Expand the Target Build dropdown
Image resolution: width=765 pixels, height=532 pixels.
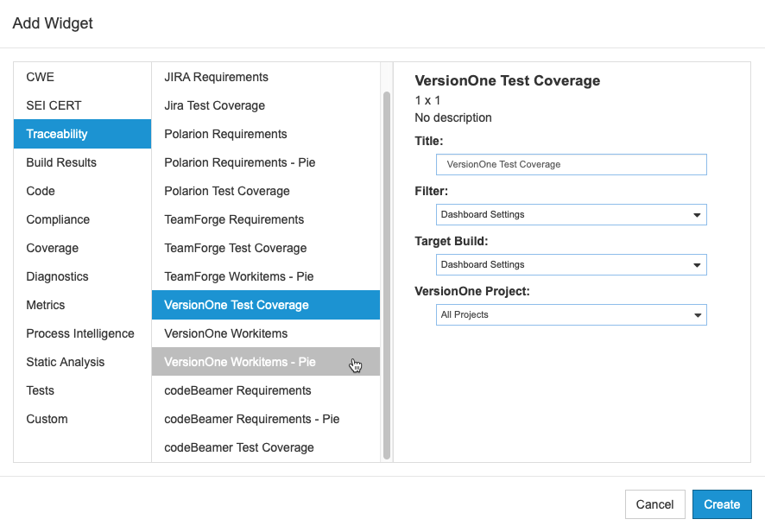pos(571,264)
